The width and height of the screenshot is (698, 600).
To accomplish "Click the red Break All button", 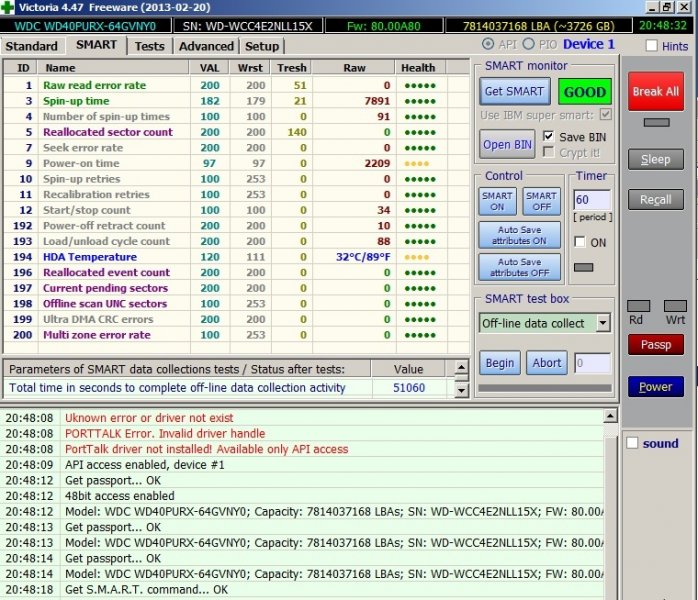I will [655, 91].
